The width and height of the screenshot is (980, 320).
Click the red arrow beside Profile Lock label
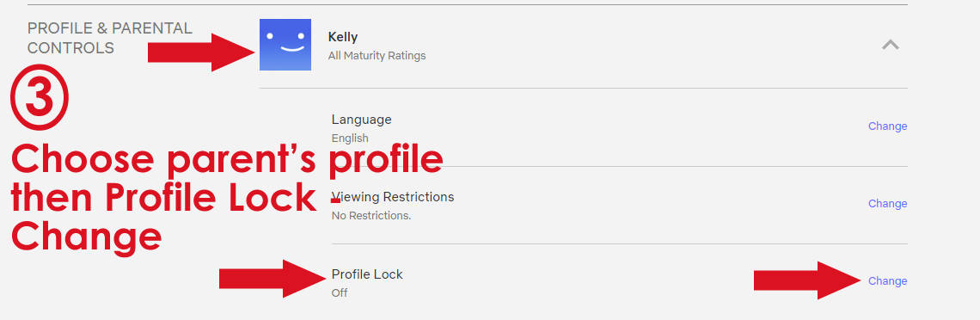point(273,279)
